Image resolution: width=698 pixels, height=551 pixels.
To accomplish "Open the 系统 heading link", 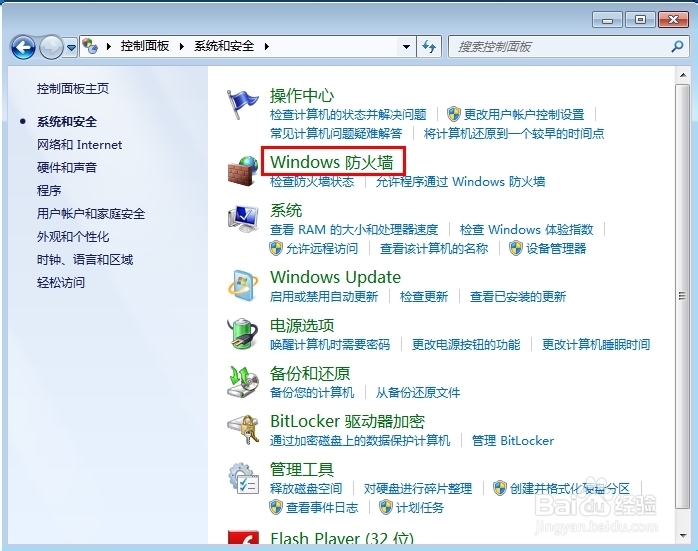I will tap(286, 210).
